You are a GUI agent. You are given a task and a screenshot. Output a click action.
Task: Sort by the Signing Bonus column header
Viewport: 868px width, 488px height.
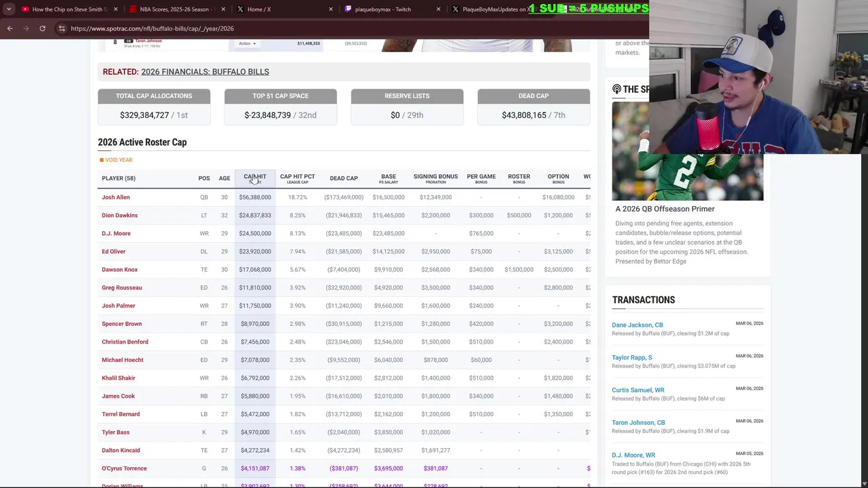[x=435, y=178]
